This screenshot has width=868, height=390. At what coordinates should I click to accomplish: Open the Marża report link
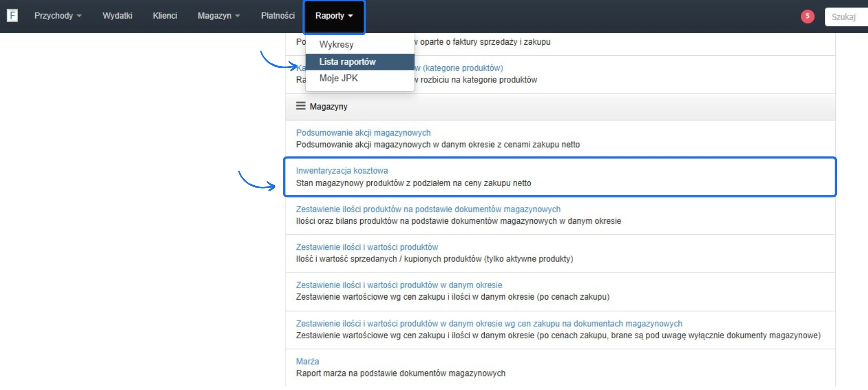point(308,361)
